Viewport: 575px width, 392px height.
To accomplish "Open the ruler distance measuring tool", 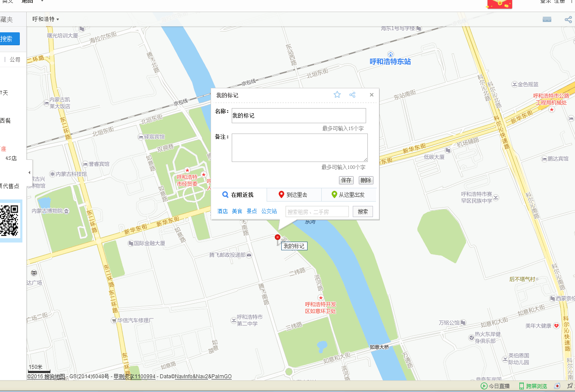I will pos(547,19).
